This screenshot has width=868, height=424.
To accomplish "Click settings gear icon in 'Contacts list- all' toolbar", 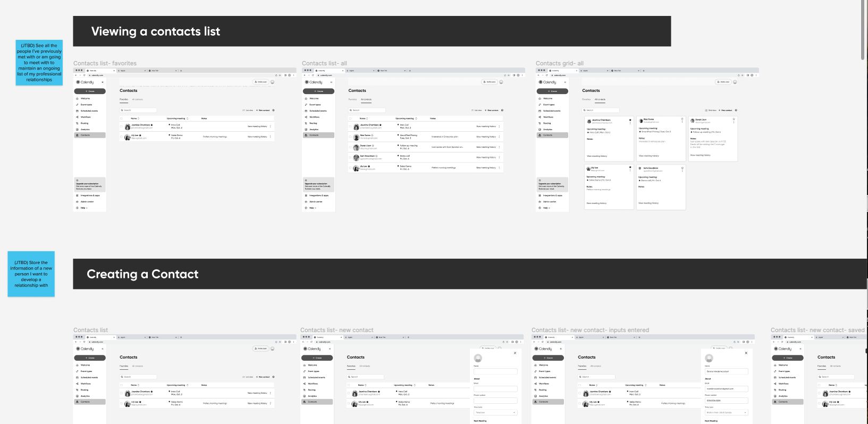I will [502, 110].
